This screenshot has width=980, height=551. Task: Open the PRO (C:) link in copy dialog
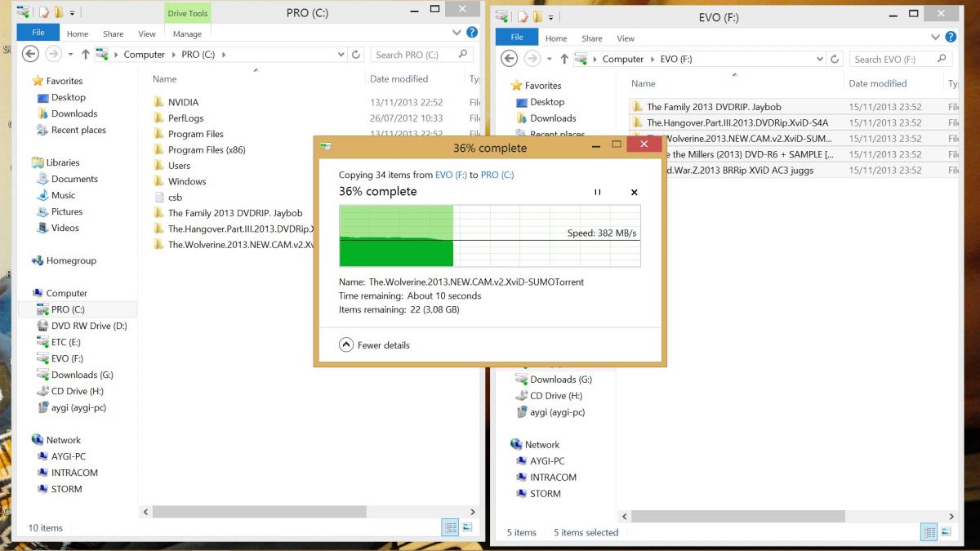click(x=497, y=175)
